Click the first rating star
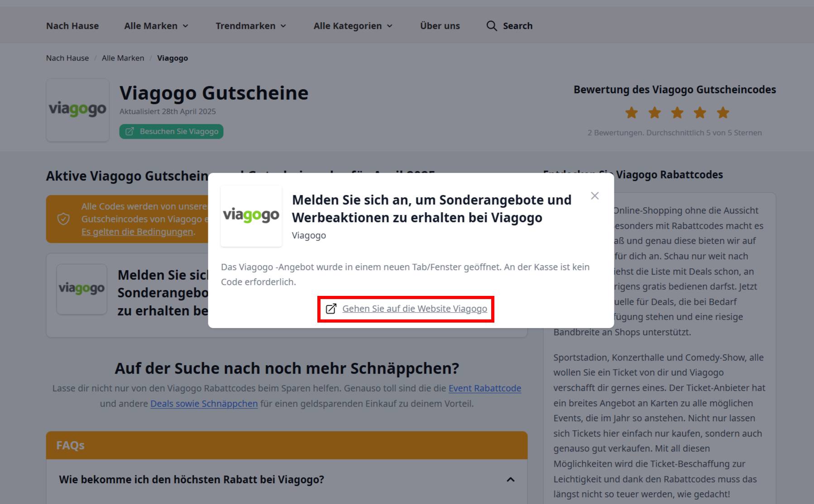814x504 pixels. pyautogui.click(x=632, y=113)
